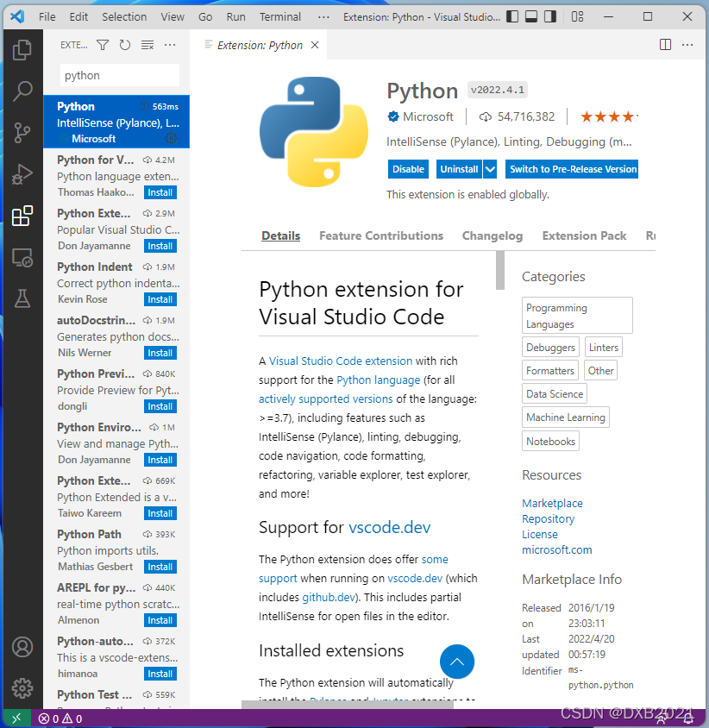The width and height of the screenshot is (709, 728).
Task: Switch to the Feature Contributions tab
Action: pos(381,235)
